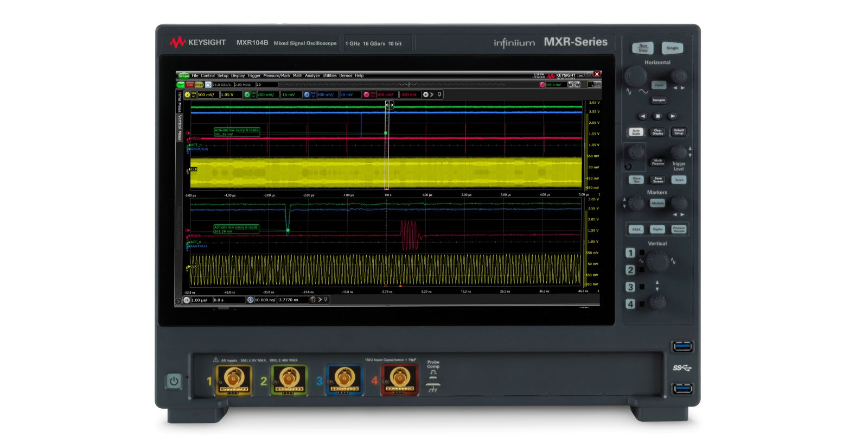Expand the Time Meas side panel

click(x=180, y=102)
